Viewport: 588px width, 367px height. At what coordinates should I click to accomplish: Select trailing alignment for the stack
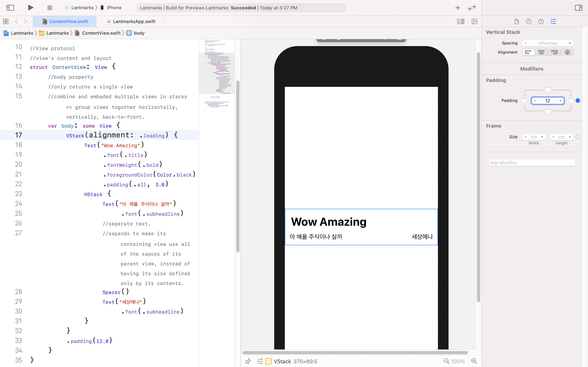[554, 52]
